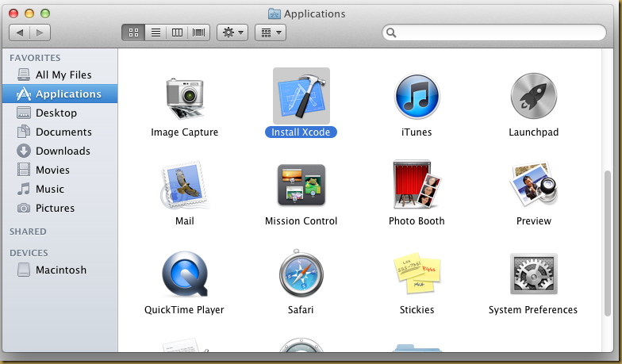Open the QuickTime Player icon

(184, 275)
